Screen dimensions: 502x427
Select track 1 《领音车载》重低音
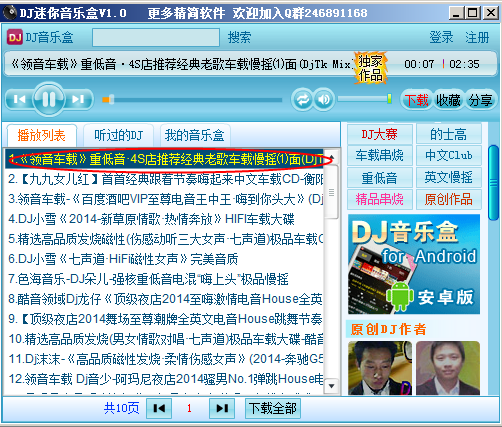[x=164, y=159]
